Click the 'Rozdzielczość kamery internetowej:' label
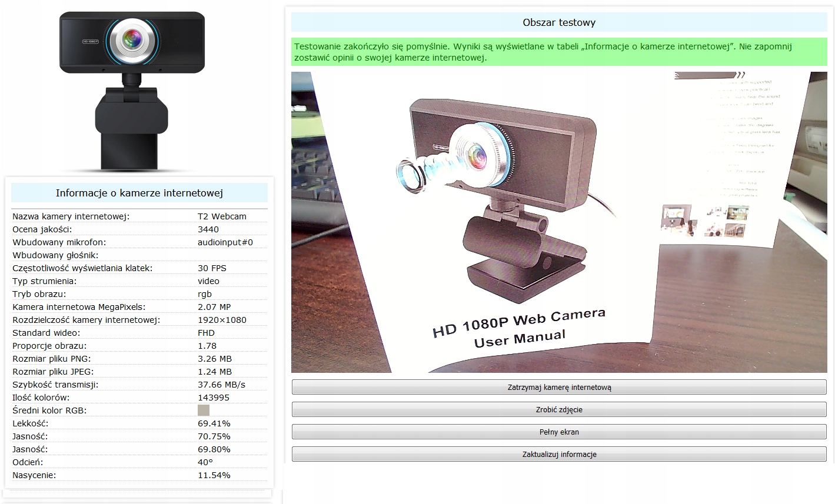 [x=87, y=320]
